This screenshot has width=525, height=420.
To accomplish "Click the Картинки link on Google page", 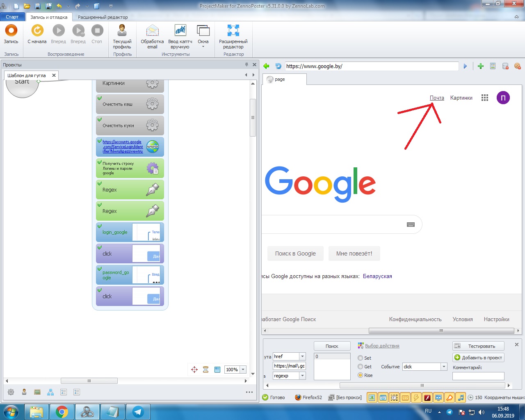I will pos(461,98).
